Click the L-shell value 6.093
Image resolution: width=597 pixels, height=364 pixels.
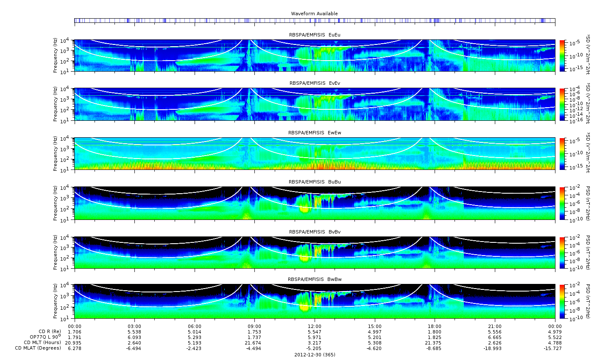click(135, 337)
